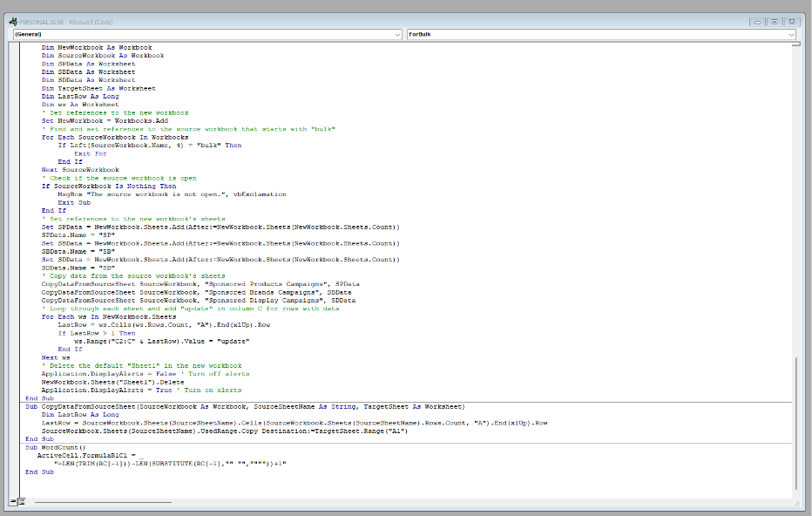Minimize the Module1 code window
The image size is (812, 516).
[758, 21]
